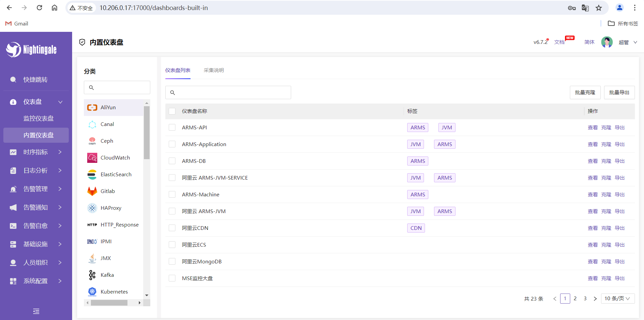Select the ElasticSearch category icon
The width and height of the screenshot is (644, 320).
(92, 175)
